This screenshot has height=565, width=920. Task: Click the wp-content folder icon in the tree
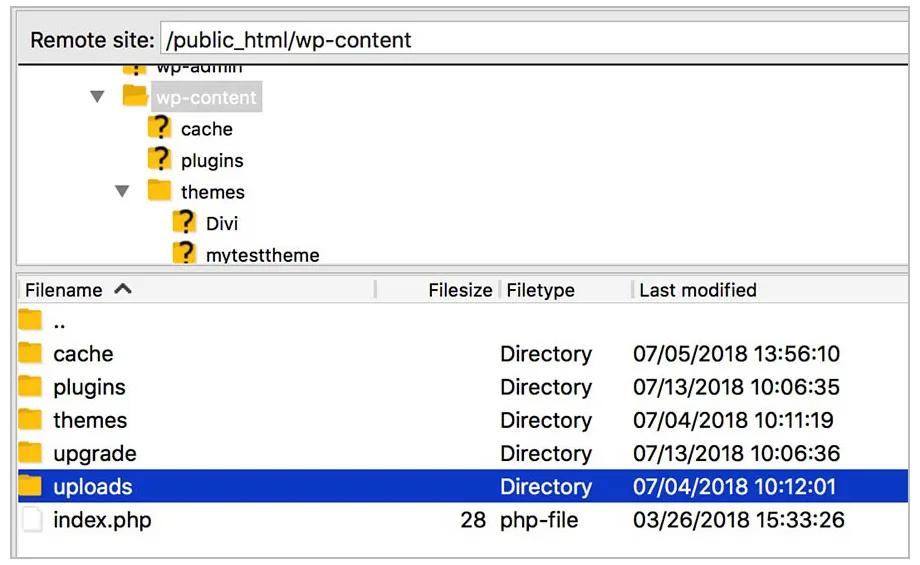click(x=135, y=96)
